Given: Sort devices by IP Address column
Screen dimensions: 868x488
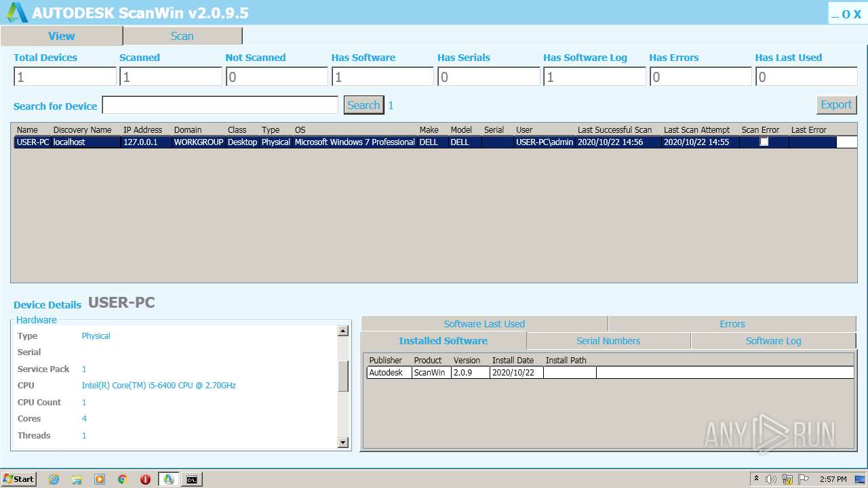Looking at the screenshot, I should [x=142, y=129].
